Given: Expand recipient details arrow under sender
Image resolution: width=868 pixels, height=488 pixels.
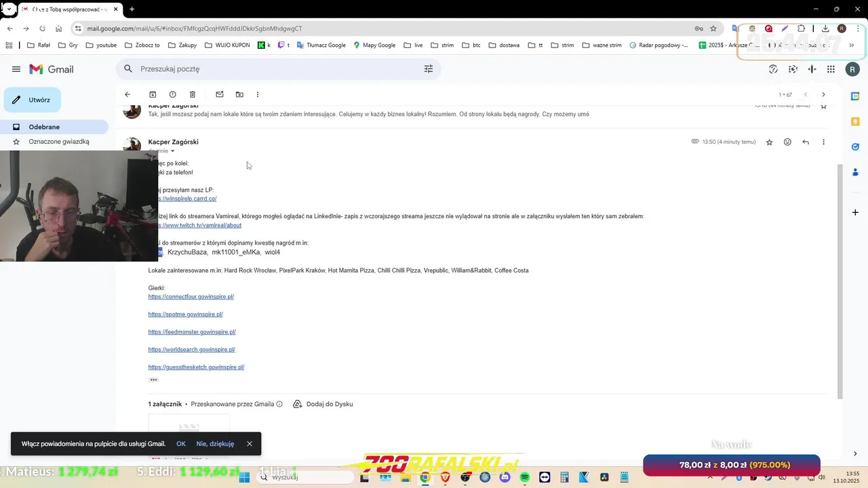Looking at the screenshot, I should coord(172,151).
